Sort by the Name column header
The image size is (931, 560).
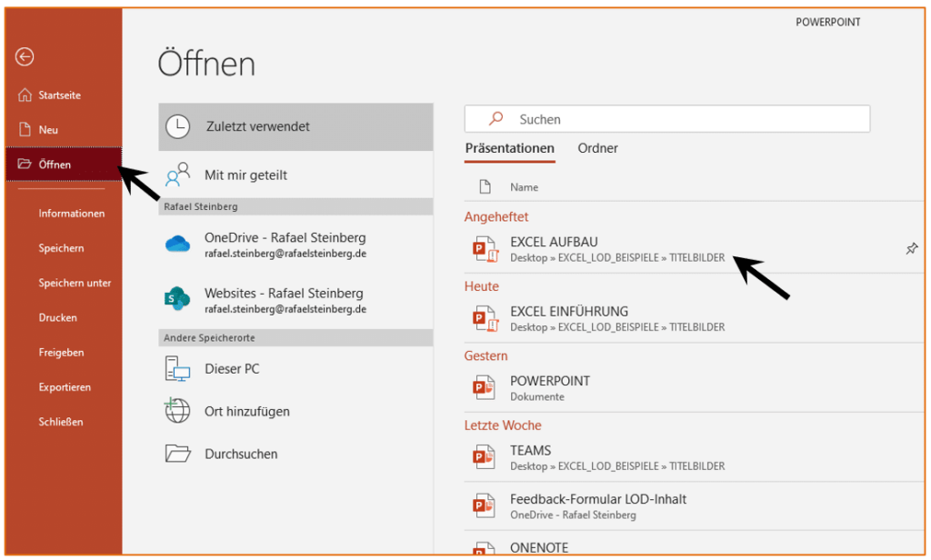point(524,187)
